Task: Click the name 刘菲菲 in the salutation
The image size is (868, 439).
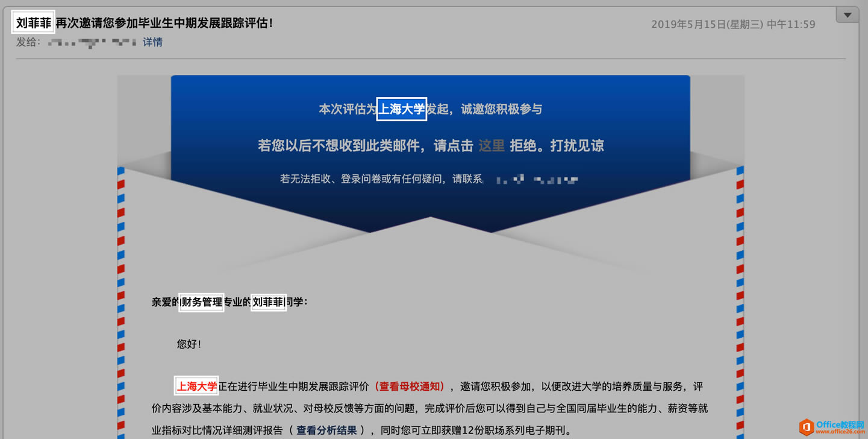Action: pos(268,302)
